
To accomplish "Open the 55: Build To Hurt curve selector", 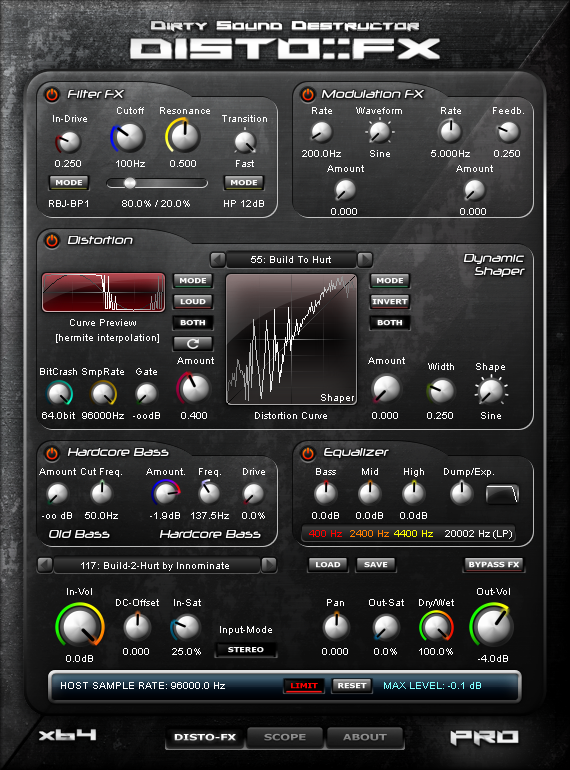I will point(291,260).
